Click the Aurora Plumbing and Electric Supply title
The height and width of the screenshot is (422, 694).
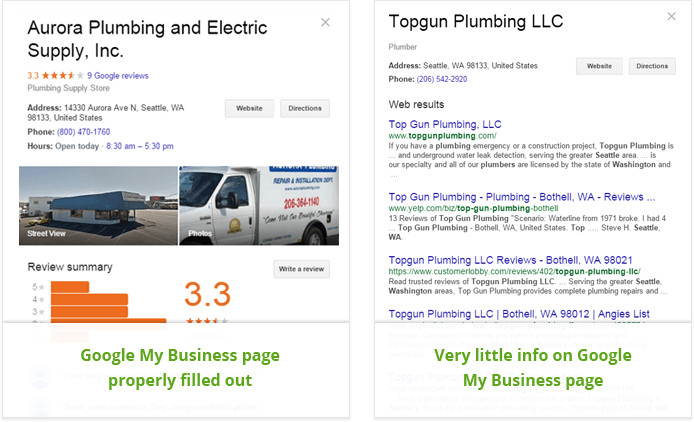[147, 39]
